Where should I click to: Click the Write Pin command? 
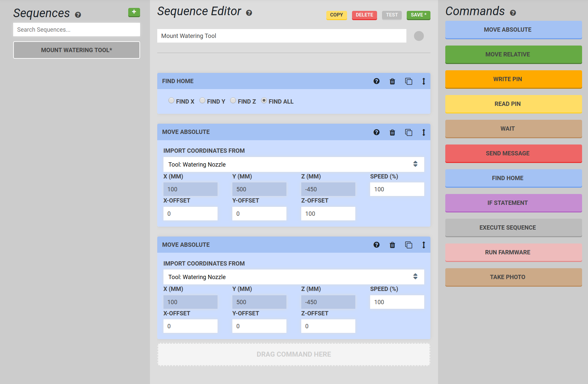click(513, 79)
